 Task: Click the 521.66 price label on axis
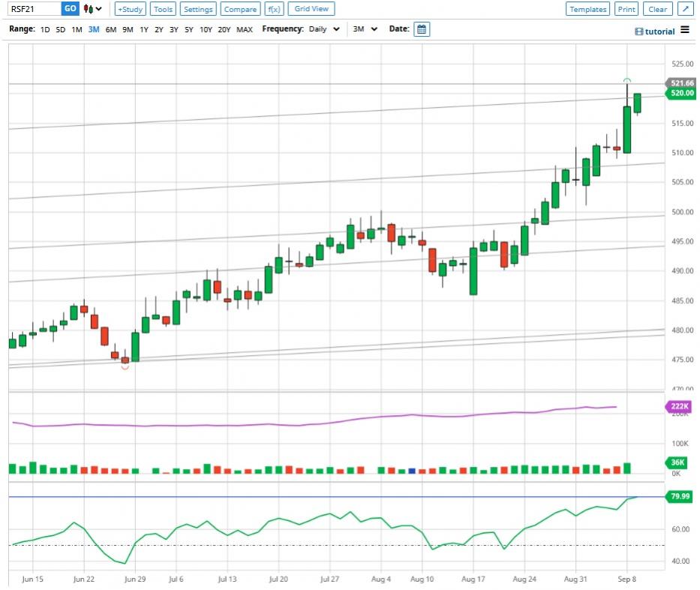(x=681, y=83)
